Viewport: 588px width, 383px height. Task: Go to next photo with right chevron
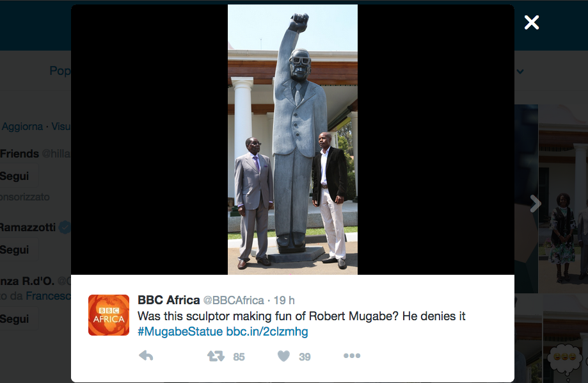click(x=536, y=204)
